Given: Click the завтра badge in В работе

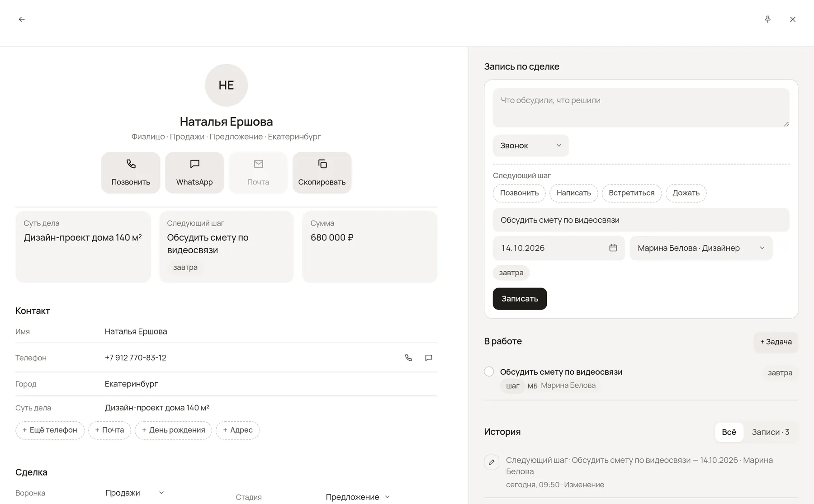Looking at the screenshot, I should point(780,373).
